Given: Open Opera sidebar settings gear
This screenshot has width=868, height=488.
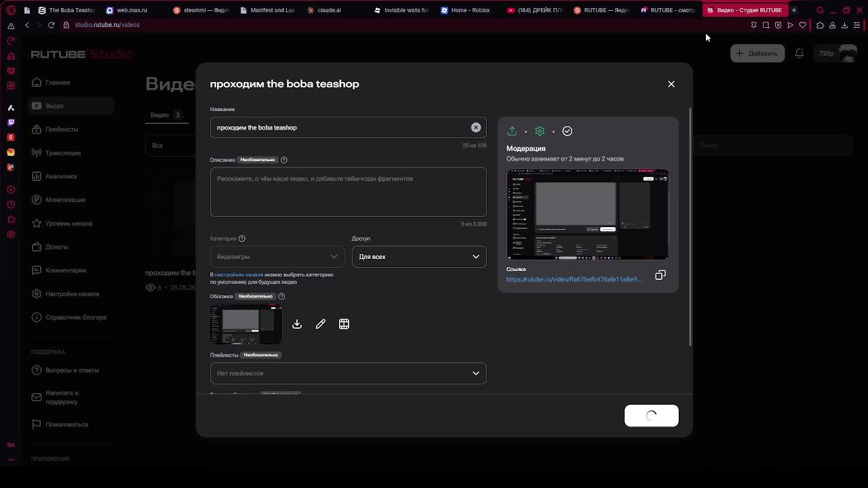Looking at the screenshot, I should pos(11,235).
